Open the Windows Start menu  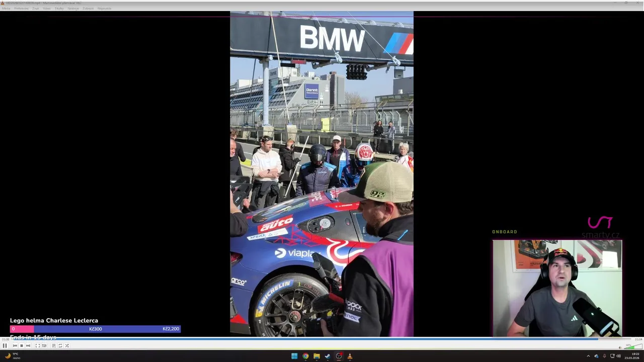tap(294, 356)
